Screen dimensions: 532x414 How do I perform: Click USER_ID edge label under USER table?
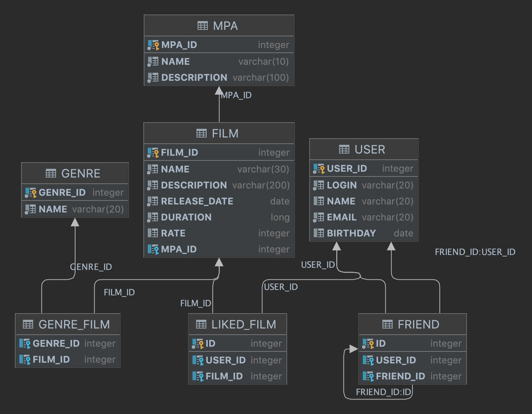[x=318, y=265]
